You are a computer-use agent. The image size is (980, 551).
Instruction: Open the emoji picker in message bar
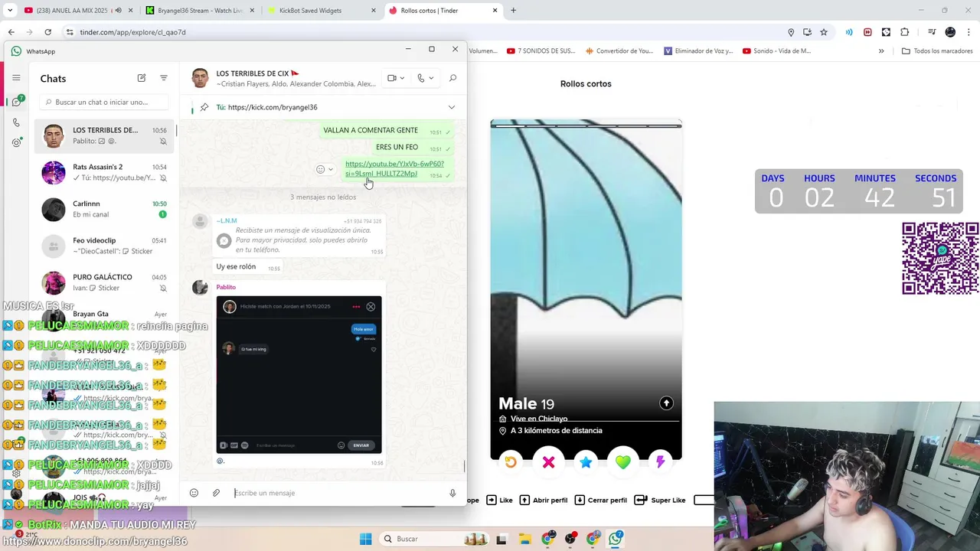tap(194, 493)
